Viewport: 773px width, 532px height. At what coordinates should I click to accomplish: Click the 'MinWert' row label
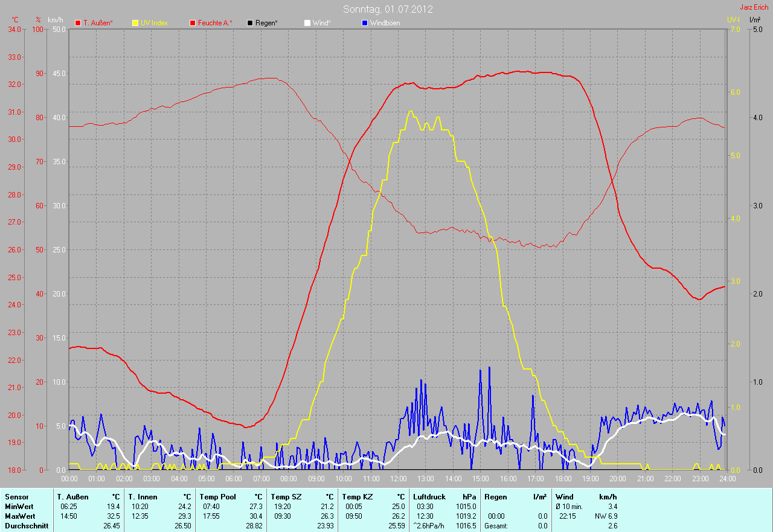pos(19,507)
